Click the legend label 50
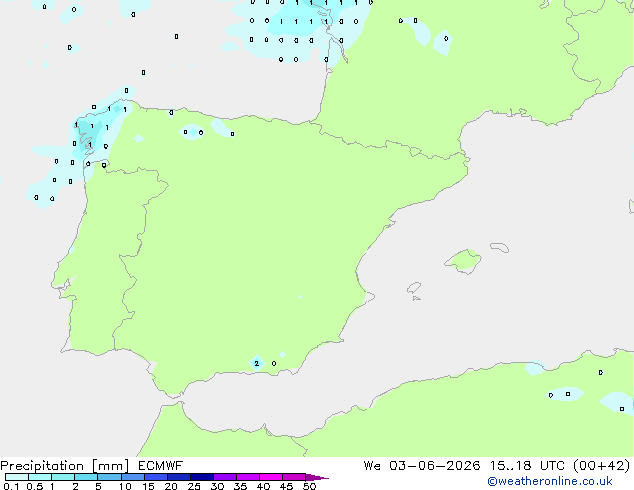Viewport: 634px width, 490px height. pos(309,486)
